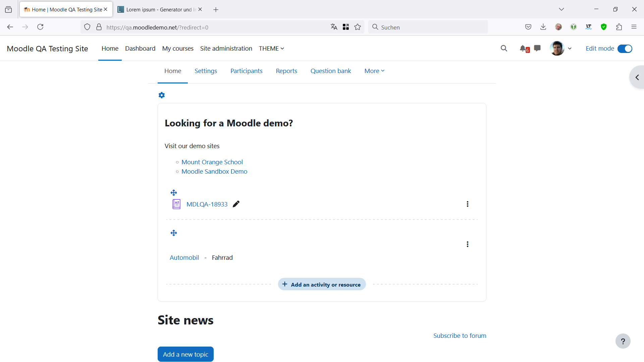This screenshot has height=362, width=644.
Task: Close the Lorem ipsum browser tab
Action: pyautogui.click(x=200, y=9)
